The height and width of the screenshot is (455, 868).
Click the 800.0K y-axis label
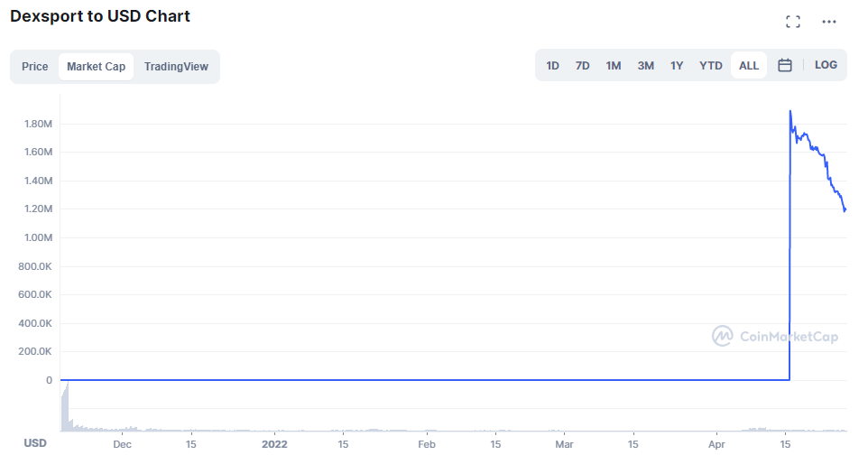(x=35, y=266)
